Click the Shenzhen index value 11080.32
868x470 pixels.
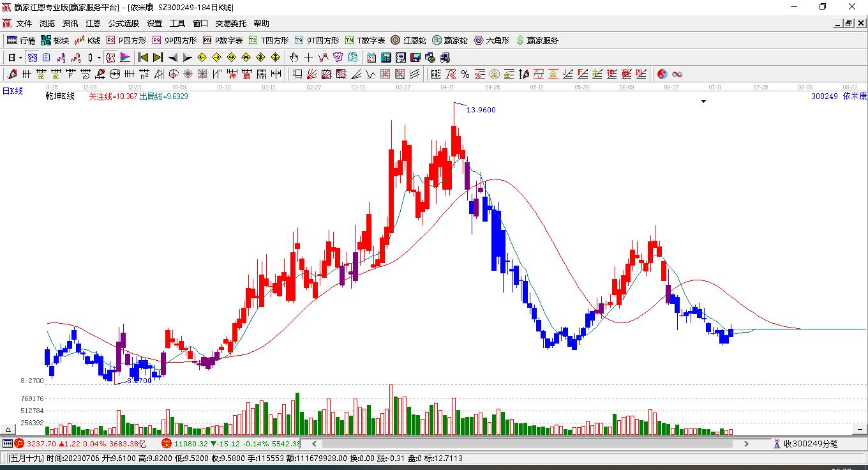coord(191,444)
